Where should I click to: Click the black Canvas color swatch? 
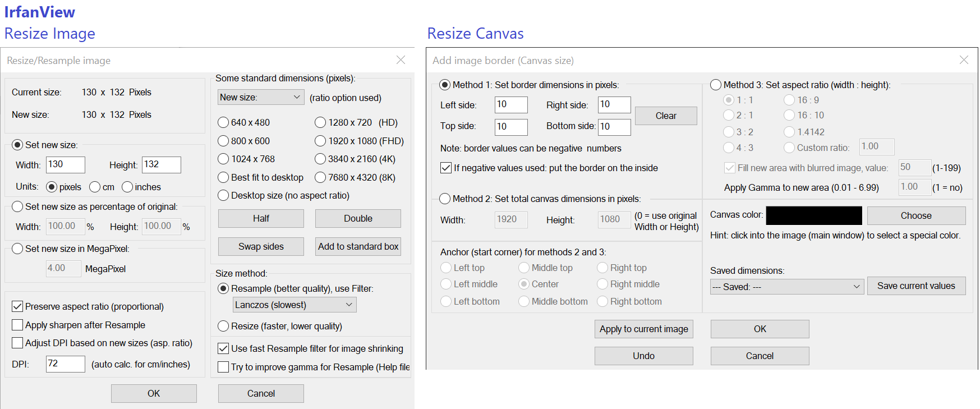(x=813, y=215)
